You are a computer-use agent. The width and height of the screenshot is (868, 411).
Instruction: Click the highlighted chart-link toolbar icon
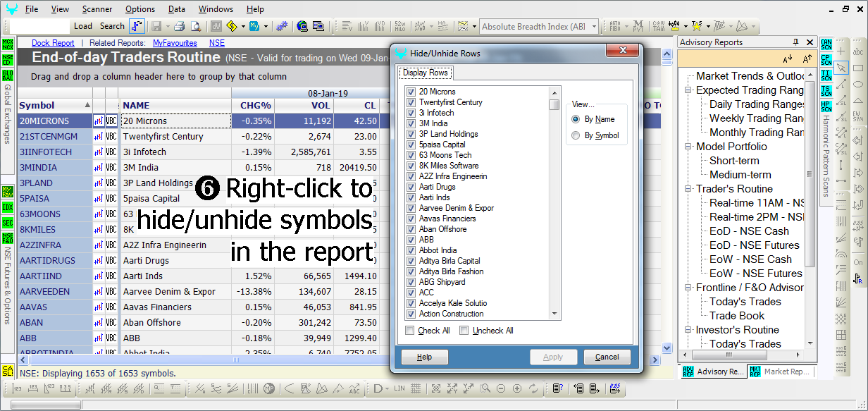[x=137, y=26]
